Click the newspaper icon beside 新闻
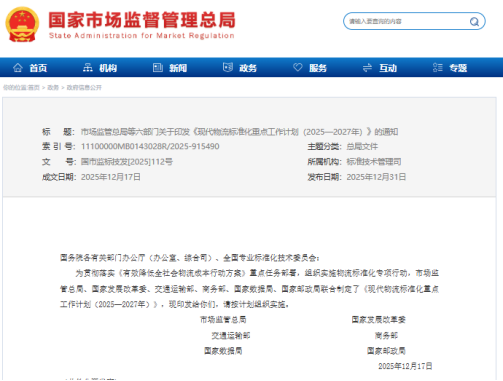This screenshot has width=503, height=381. tap(158, 68)
